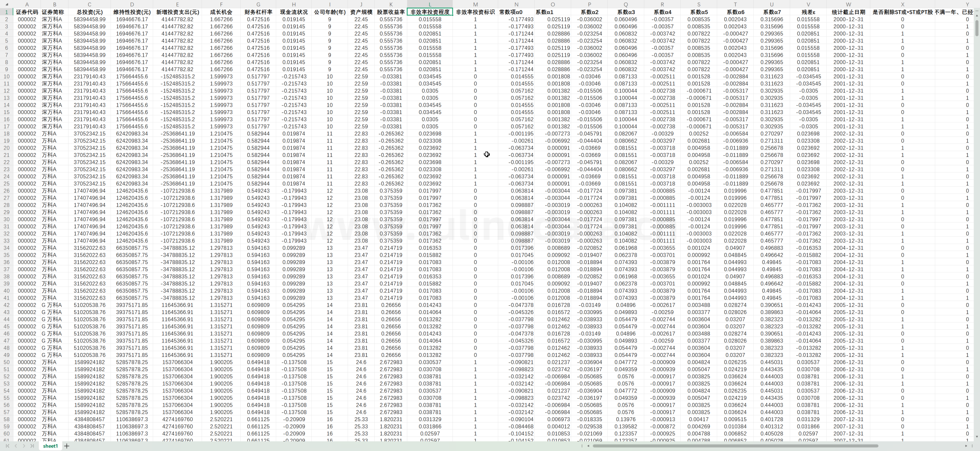Click '-0.265362' in row 18
The image size is (980, 451).
click(x=391, y=134)
